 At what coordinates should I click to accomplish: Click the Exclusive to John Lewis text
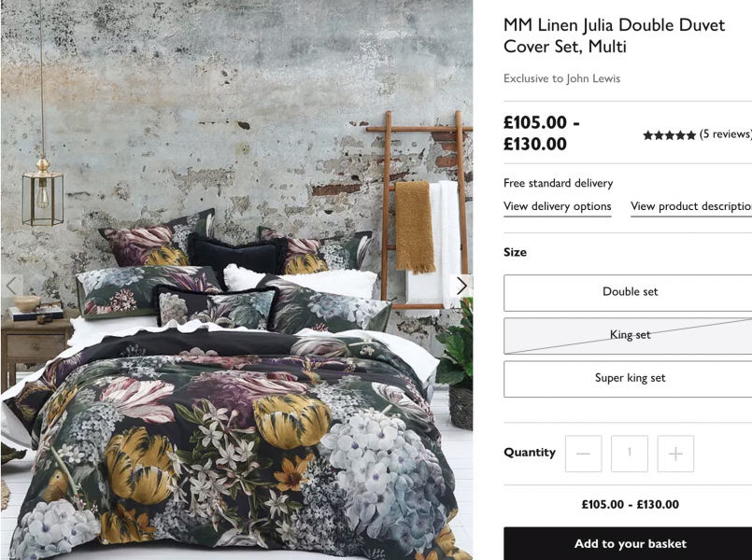click(x=561, y=78)
